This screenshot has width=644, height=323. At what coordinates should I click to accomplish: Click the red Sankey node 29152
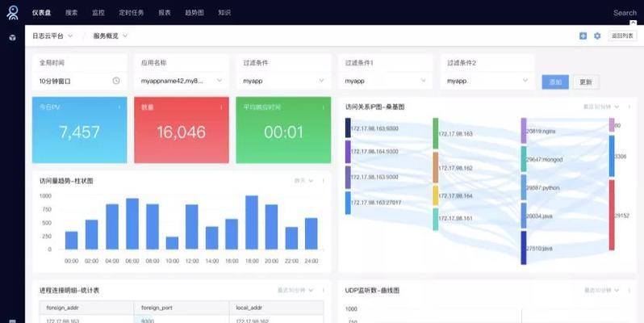(x=612, y=215)
